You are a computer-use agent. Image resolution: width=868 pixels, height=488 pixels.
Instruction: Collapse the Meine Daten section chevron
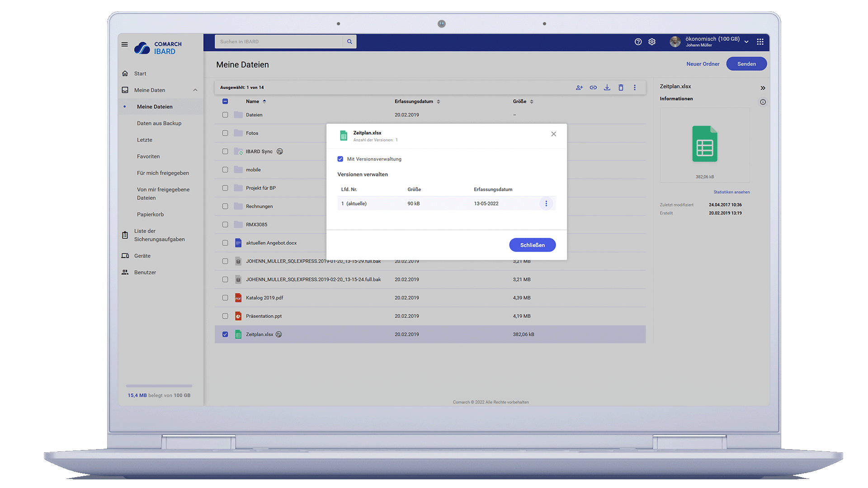[195, 90]
